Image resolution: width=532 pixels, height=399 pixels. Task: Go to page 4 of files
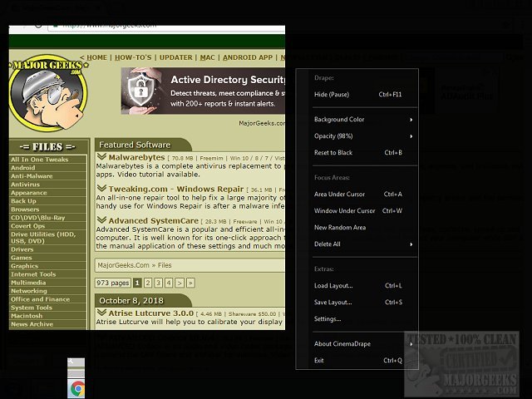tap(169, 283)
